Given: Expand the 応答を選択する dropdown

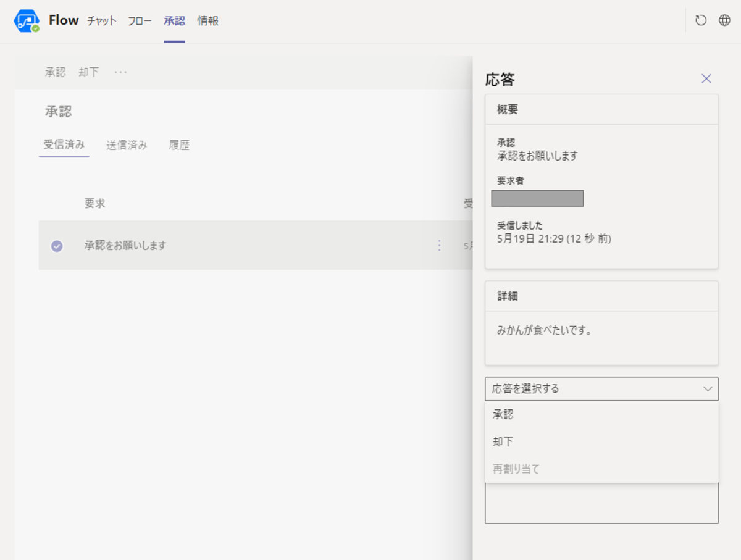Looking at the screenshot, I should 601,389.
